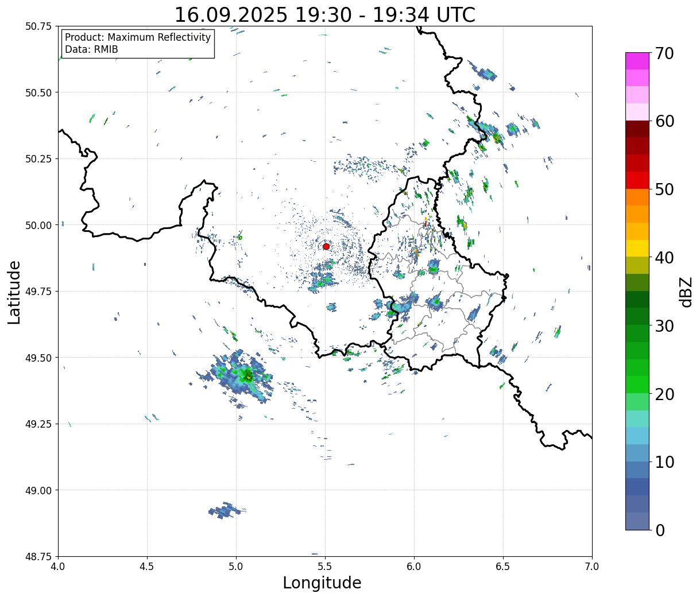Click the magenta 70 dBZ color band

[x=637, y=61]
